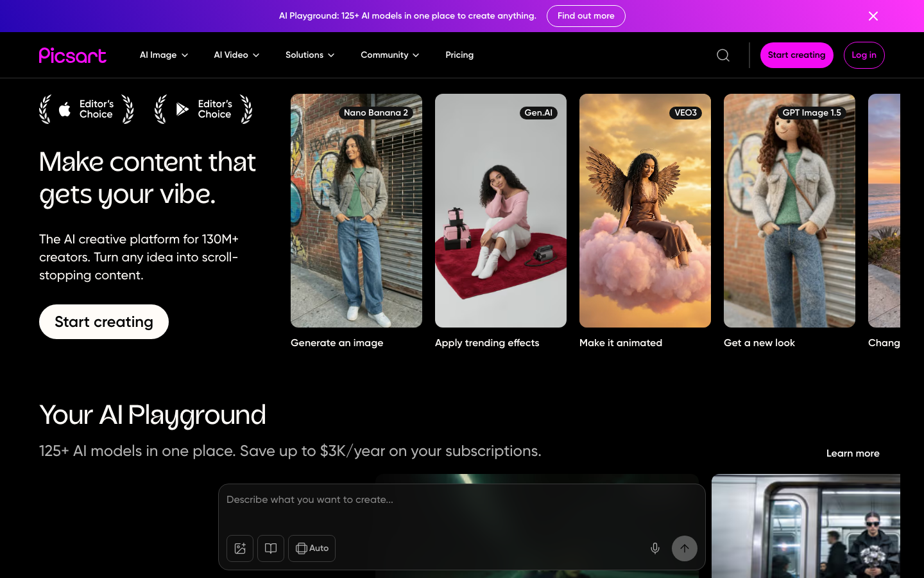Viewport: 924px width, 578px height.
Task: Open the add image attachment icon
Action: point(240,548)
